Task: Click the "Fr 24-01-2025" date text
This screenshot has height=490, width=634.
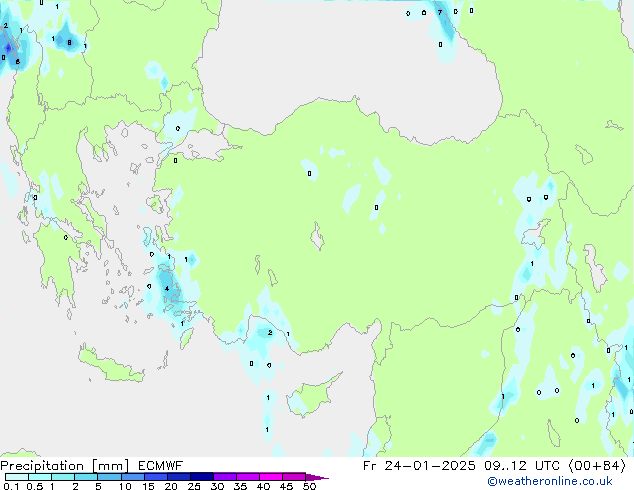Action: (419, 466)
